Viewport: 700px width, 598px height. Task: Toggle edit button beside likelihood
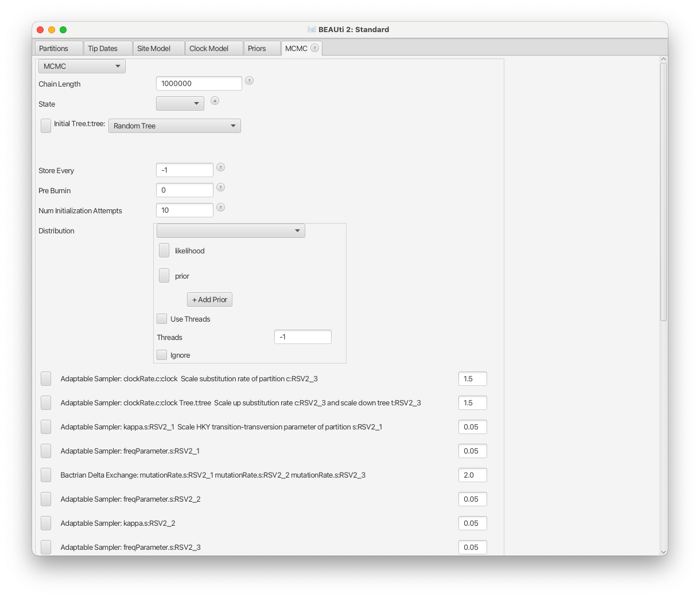click(164, 251)
